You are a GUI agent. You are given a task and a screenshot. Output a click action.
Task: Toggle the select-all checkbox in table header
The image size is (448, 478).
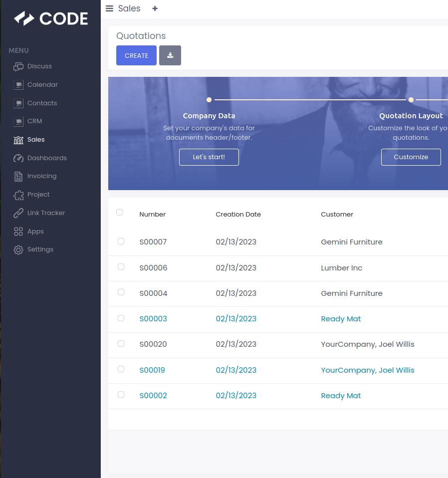pos(119,213)
